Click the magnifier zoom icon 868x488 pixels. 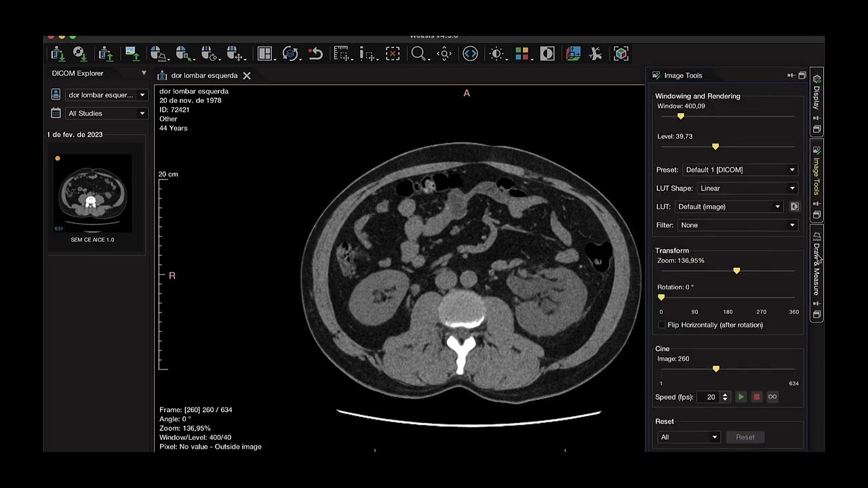pos(419,54)
